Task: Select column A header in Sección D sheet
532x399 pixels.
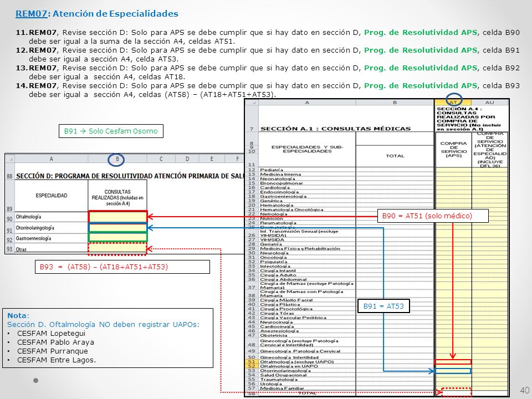Action: 51,159
